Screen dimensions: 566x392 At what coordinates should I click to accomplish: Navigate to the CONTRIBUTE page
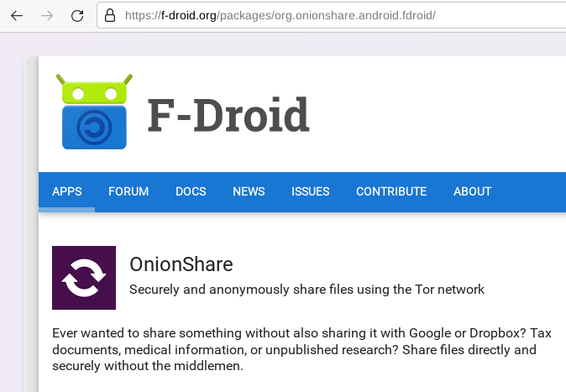tap(391, 191)
